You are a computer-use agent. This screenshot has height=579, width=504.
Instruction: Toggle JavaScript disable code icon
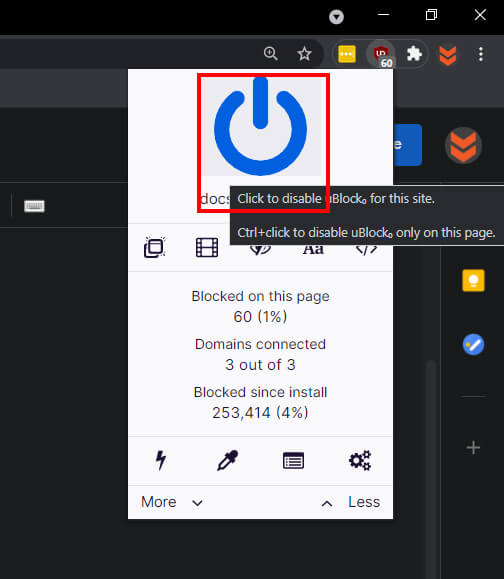tap(366, 249)
